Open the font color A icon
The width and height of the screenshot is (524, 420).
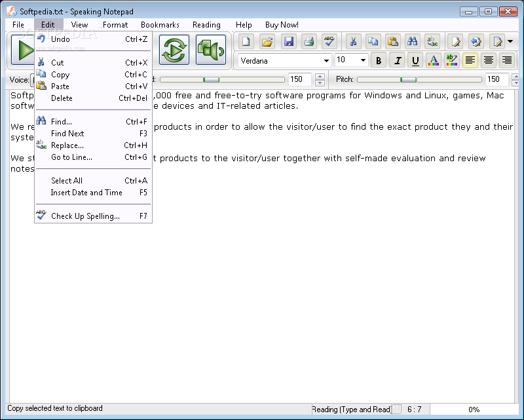[434, 60]
